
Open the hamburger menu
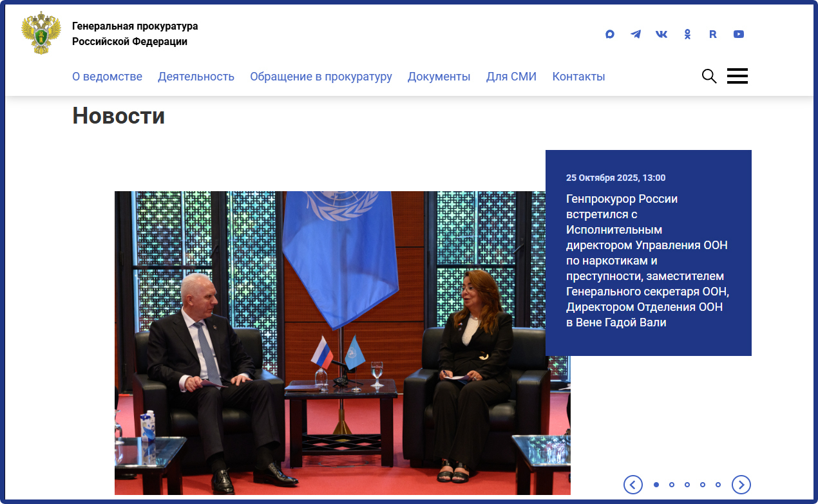(x=737, y=75)
